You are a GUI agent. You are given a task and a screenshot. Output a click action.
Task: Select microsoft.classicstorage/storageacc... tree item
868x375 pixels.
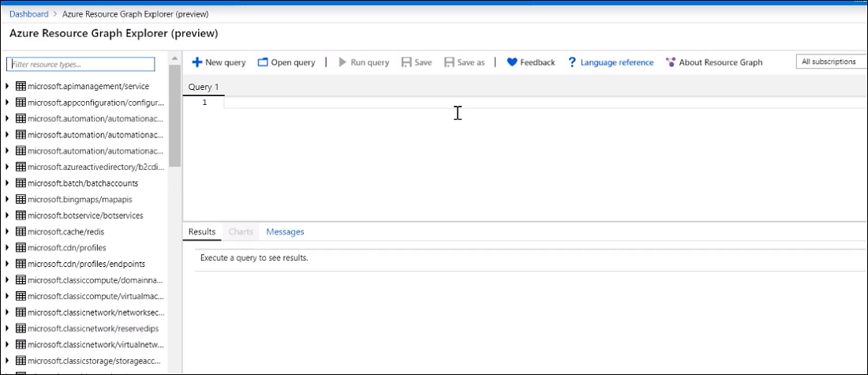click(x=95, y=360)
